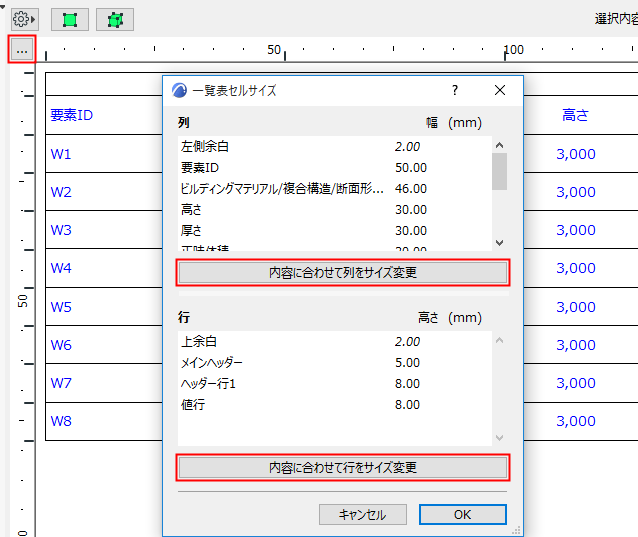Viewport: 638px width, 537px height.
Task: Click row list scroll down arrow
Action: point(500,438)
